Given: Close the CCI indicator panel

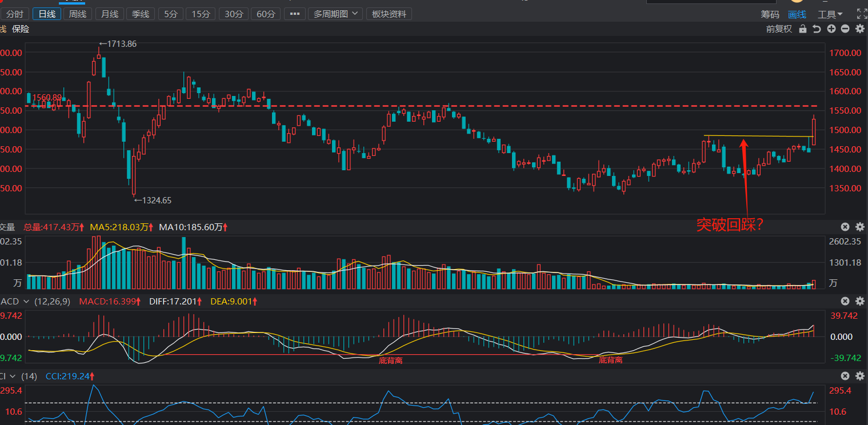Looking at the screenshot, I should pyautogui.click(x=845, y=376).
